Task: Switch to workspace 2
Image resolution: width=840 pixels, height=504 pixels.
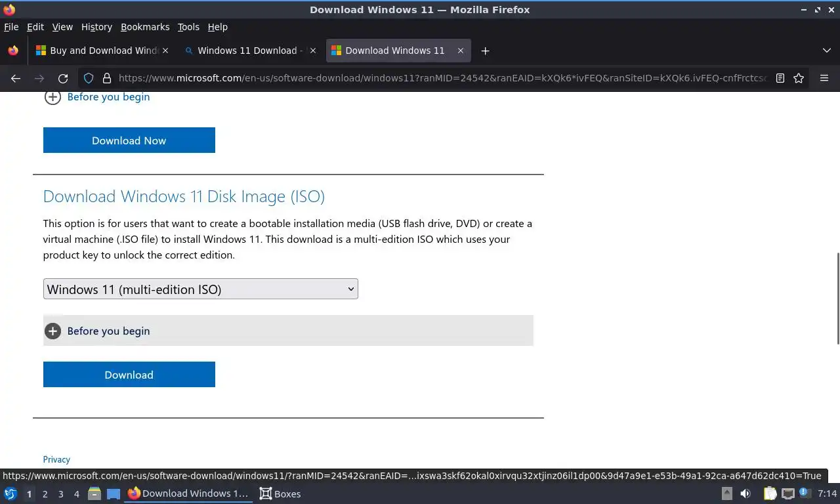Action: 45,493
